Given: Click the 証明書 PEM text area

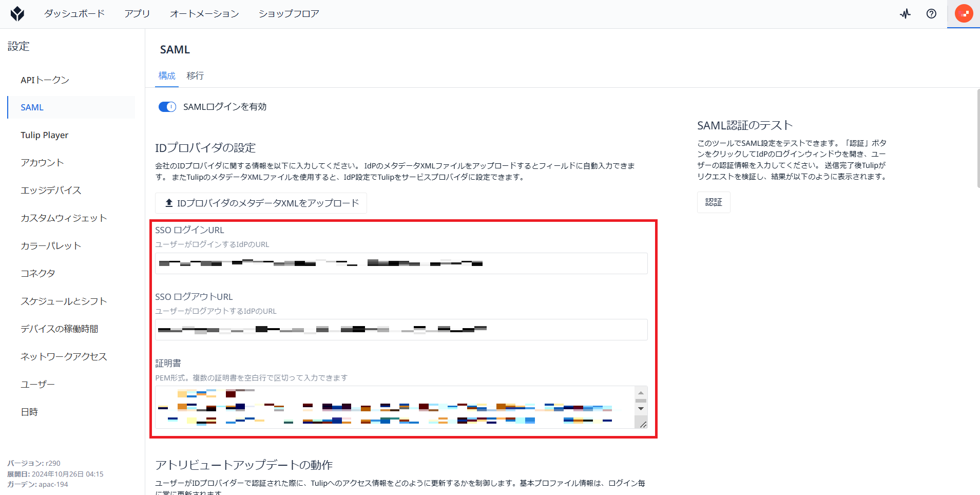Looking at the screenshot, I should pyautogui.click(x=395, y=407).
